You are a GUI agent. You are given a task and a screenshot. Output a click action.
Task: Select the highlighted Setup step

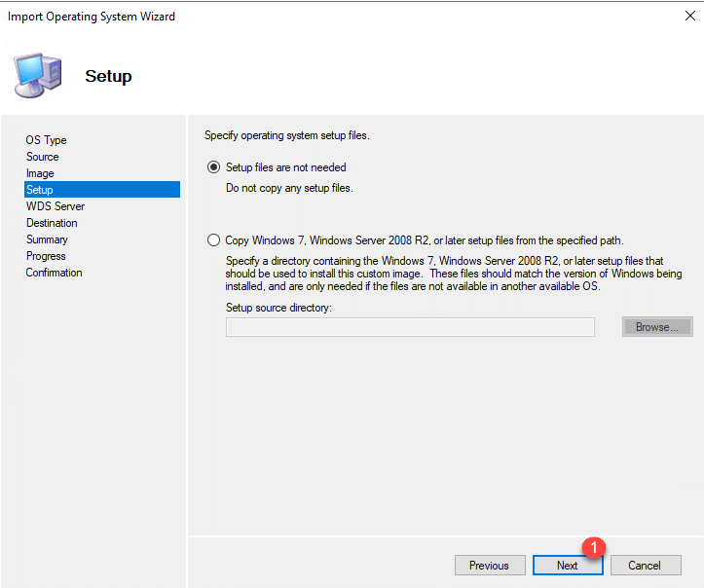pos(40,190)
